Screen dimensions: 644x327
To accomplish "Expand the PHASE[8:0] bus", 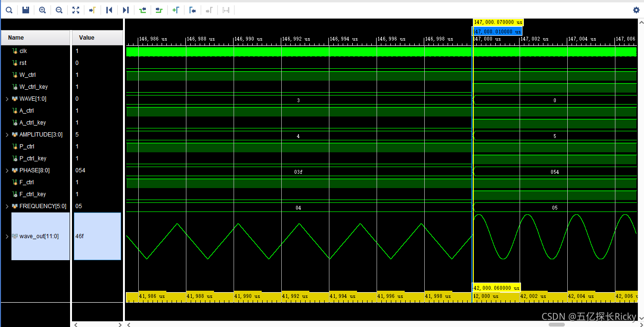I will pos(7,170).
